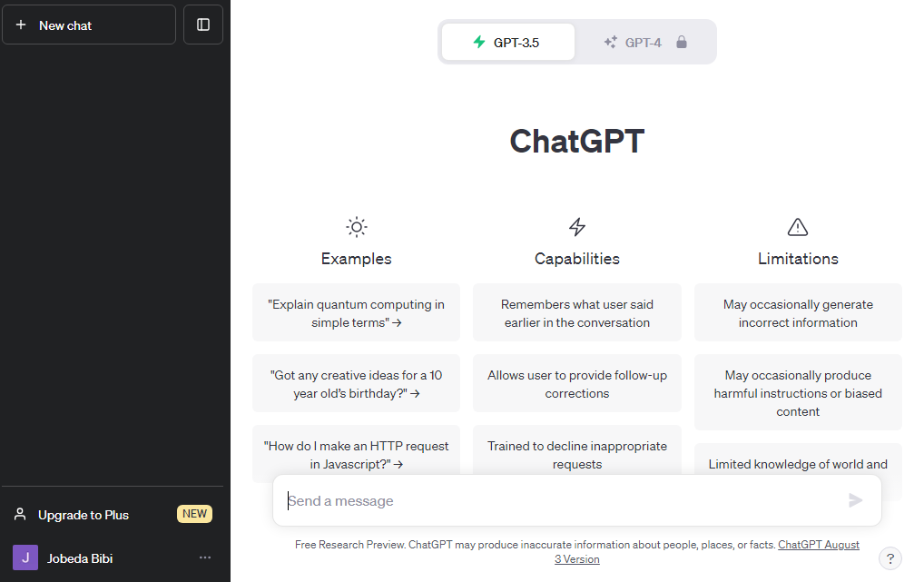The height and width of the screenshot is (582, 924).
Task: Open the three-dots menu next to Jobeda Bibi
Action: pyautogui.click(x=205, y=557)
